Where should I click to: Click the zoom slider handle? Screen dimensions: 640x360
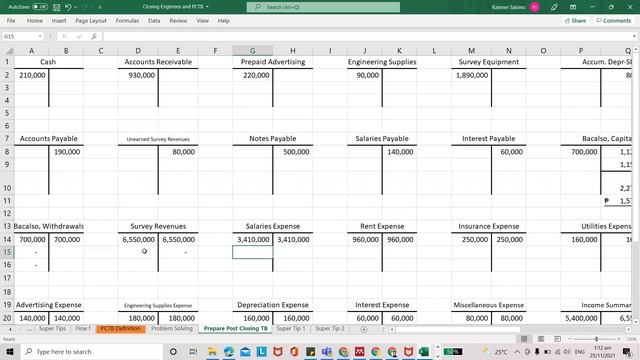coord(596,339)
